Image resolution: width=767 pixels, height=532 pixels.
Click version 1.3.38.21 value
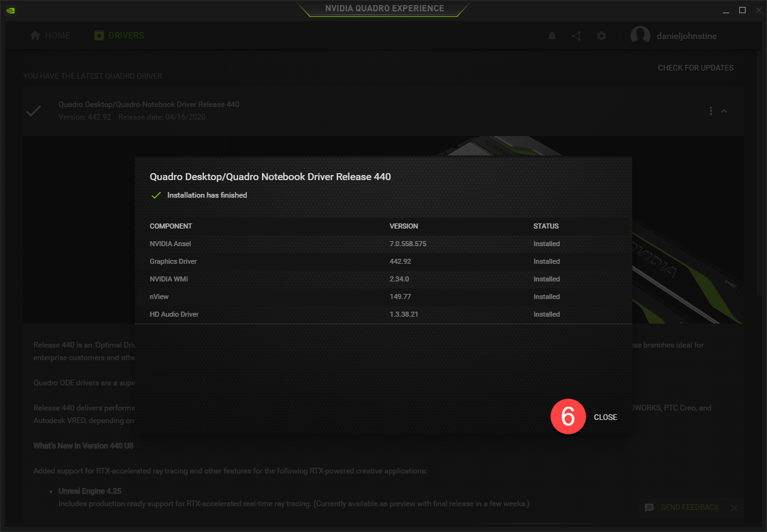tap(404, 314)
